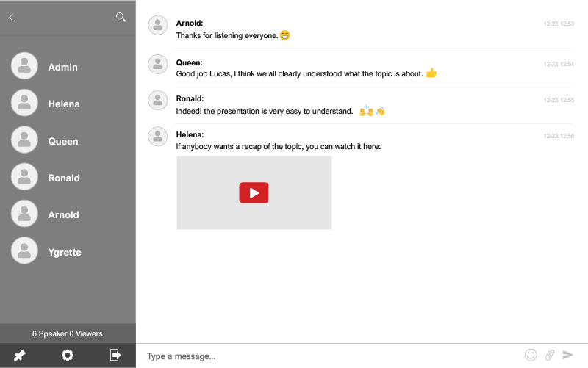
Task: Choose Ronald in the sidebar list
Action: point(63,178)
